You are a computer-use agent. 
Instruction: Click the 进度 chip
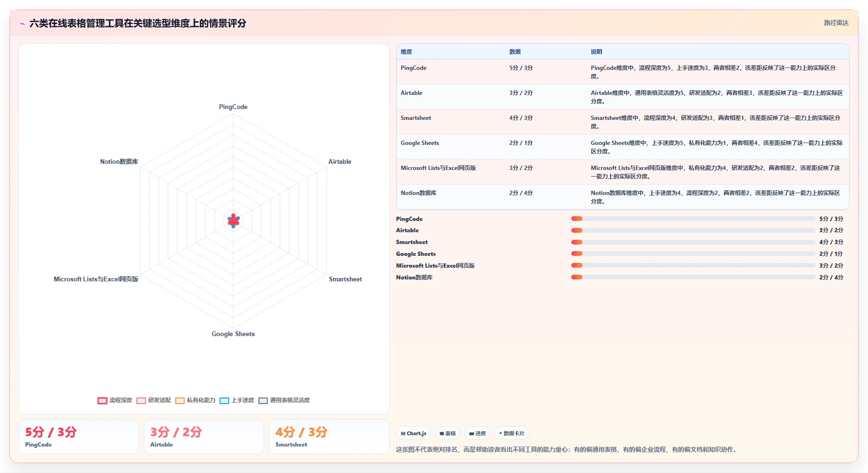pyautogui.click(x=477, y=433)
